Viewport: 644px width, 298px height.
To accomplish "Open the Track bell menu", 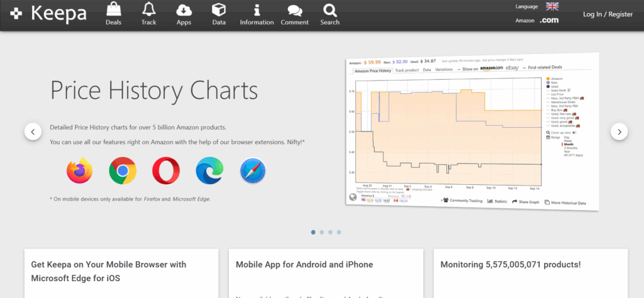I will tap(148, 14).
